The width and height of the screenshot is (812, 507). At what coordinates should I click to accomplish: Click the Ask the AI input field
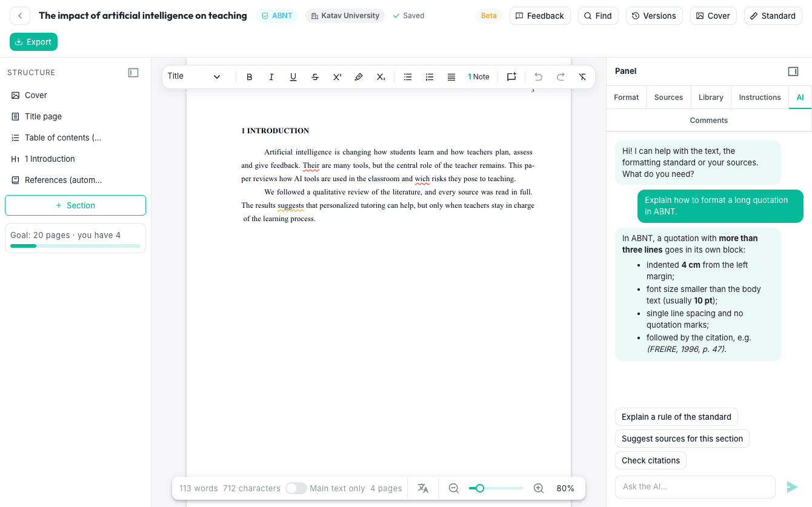695,486
